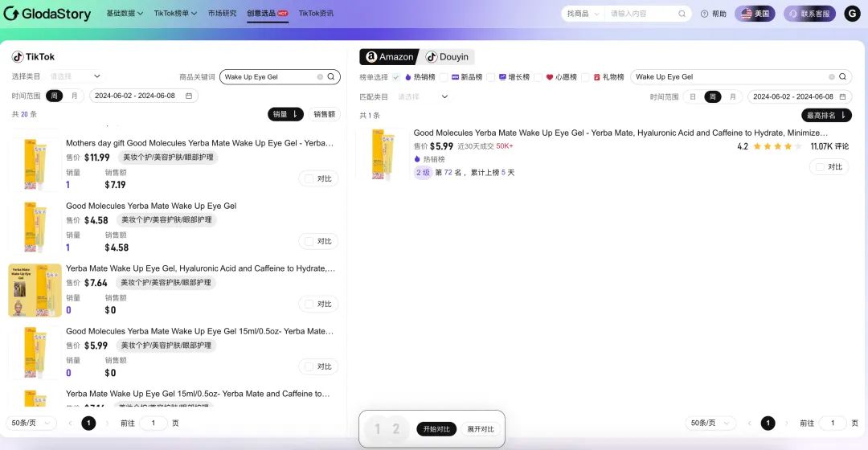Click the $7.64 Yerba Mate product thumbnail
The width and height of the screenshot is (868, 450).
point(35,290)
